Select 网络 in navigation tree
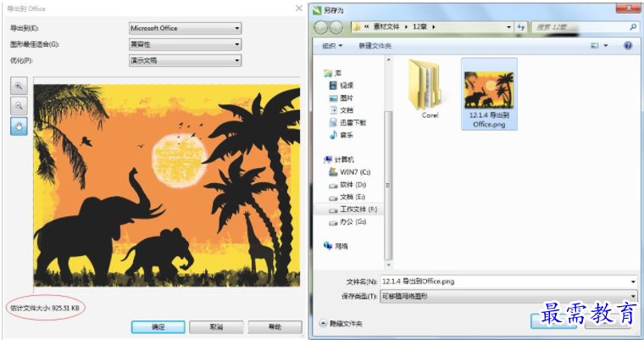Screen dimensions: 644x340 [336, 246]
